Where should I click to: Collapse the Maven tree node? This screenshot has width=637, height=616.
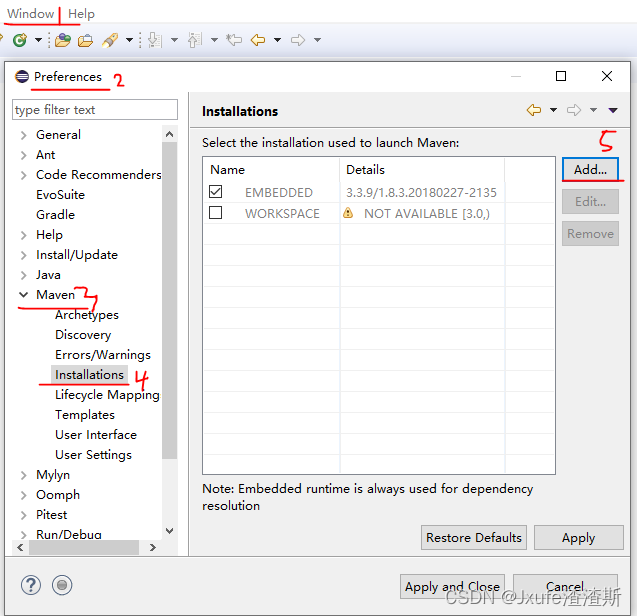24,295
